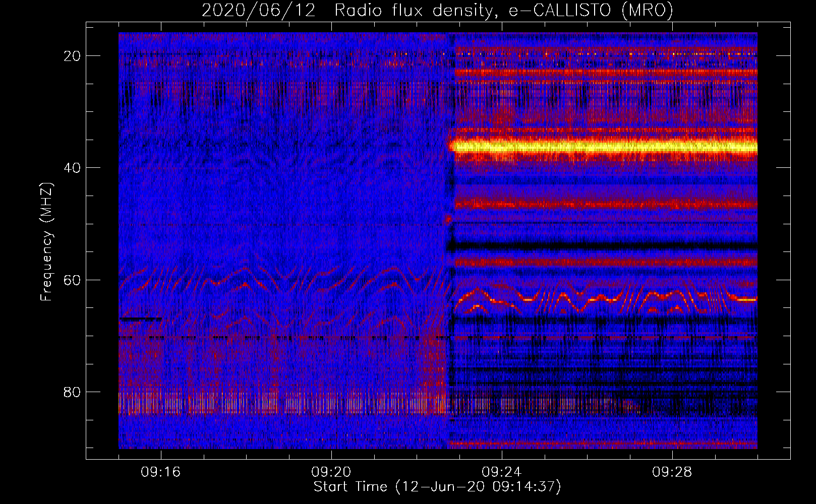Click the y-axis tick label '60'

point(73,280)
